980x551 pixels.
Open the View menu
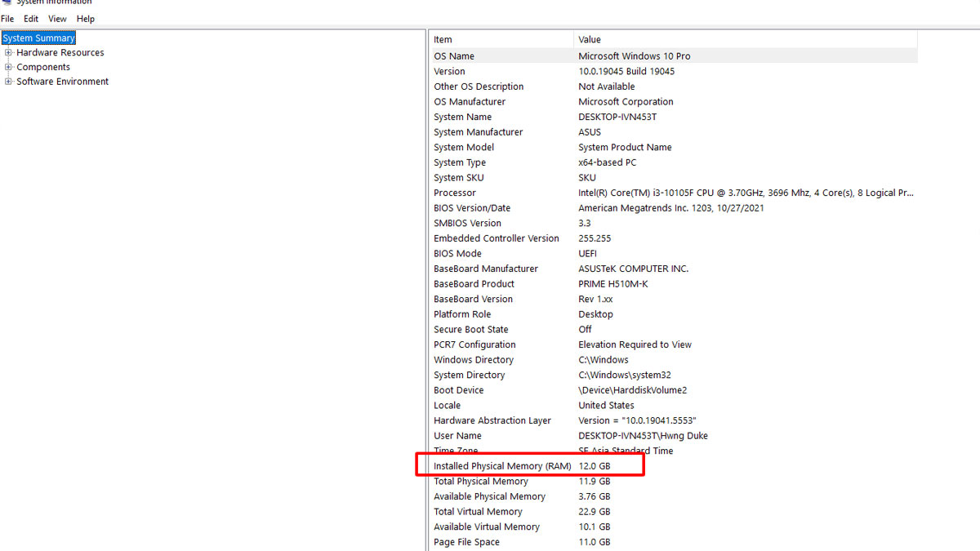tap(57, 19)
